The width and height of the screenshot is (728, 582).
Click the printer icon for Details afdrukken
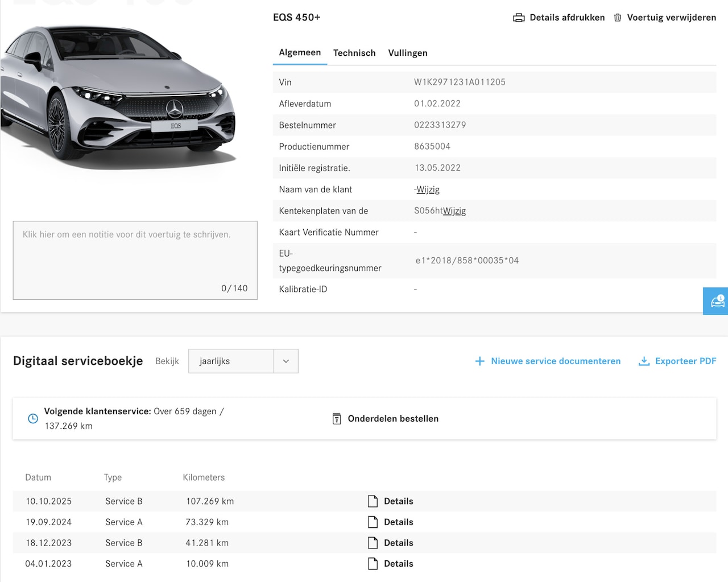click(x=518, y=18)
